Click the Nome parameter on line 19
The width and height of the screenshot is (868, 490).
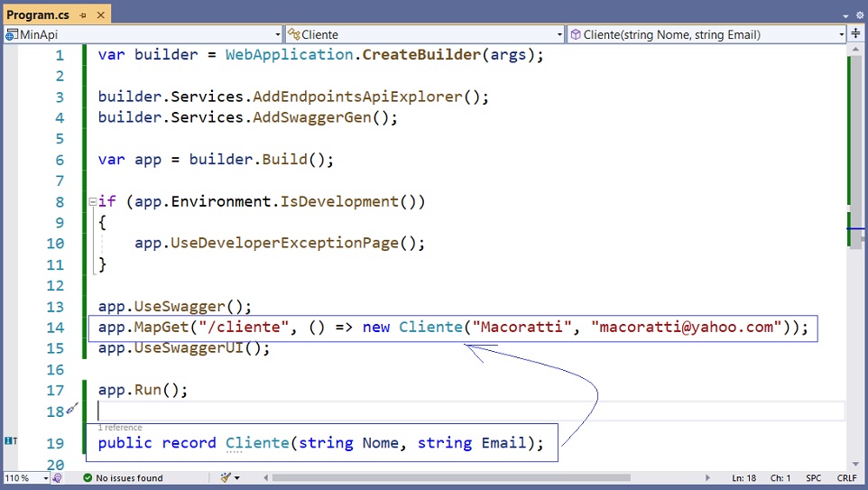pyautogui.click(x=380, y=443)
